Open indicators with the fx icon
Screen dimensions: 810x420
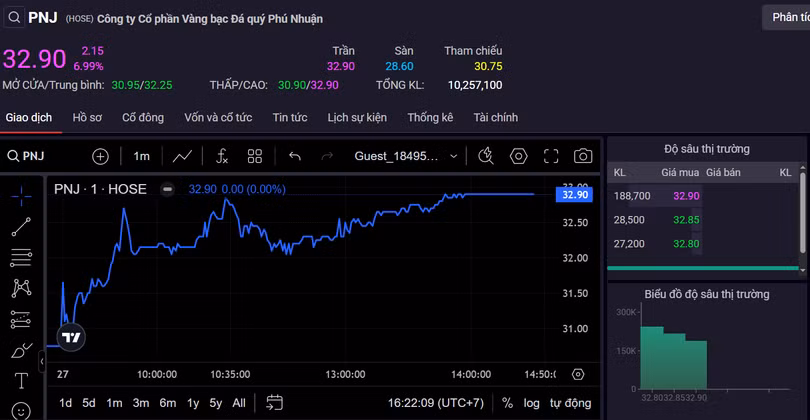[x=222, y=156]
